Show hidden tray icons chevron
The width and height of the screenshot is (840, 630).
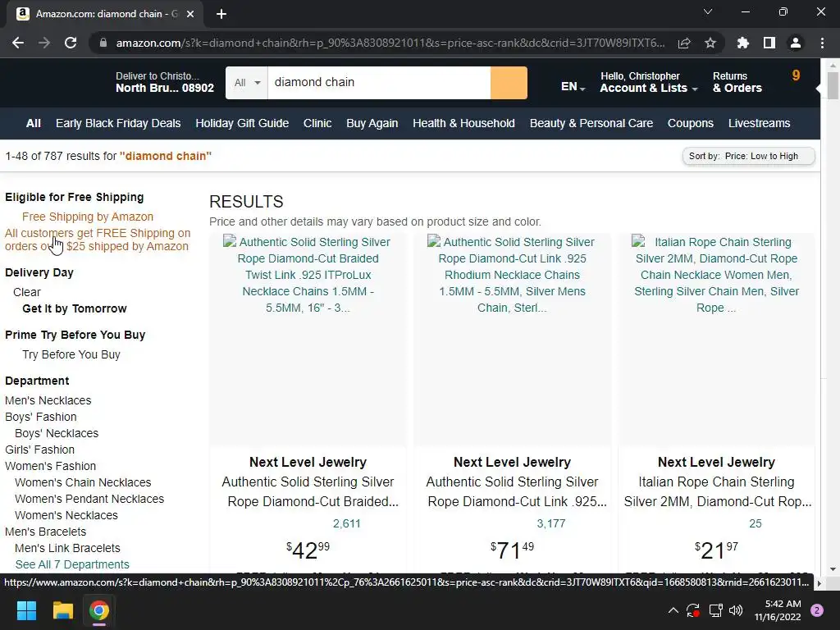coord(673,610)
